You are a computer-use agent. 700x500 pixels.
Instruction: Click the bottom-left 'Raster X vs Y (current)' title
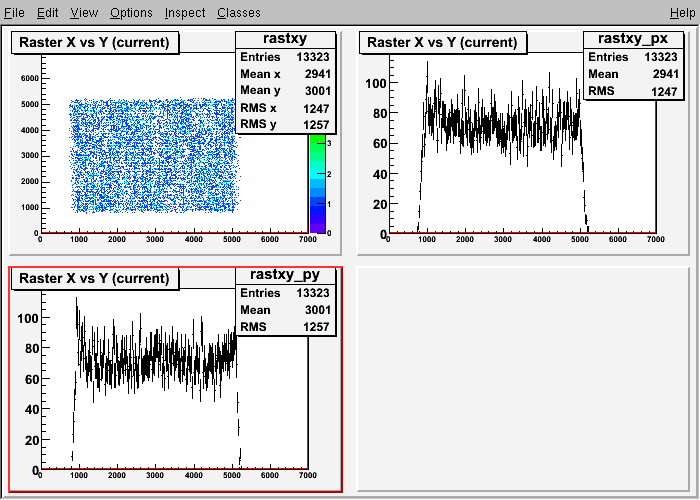[x=95, y=279]
